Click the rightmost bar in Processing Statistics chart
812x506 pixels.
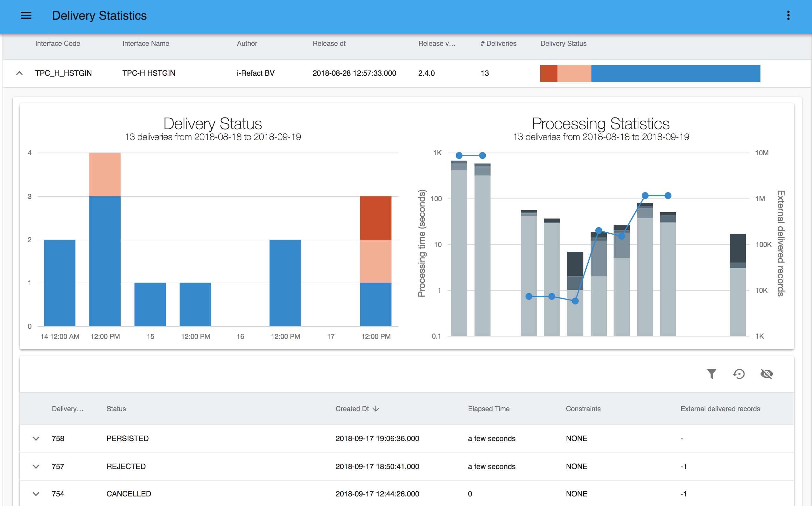pos(738,285)
